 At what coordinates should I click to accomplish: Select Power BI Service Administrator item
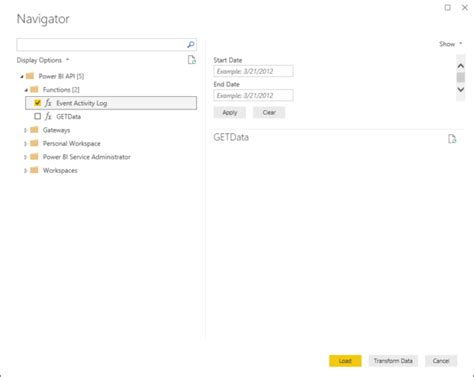pos(87,157)
